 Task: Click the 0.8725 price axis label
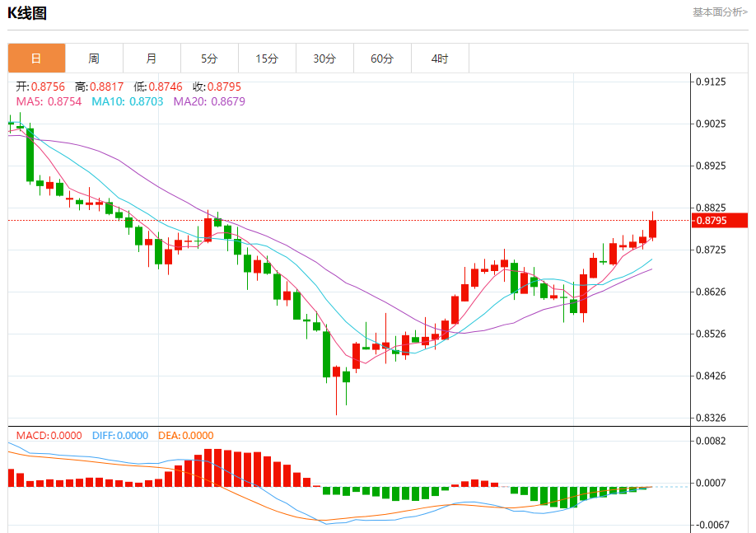(711, 250)
